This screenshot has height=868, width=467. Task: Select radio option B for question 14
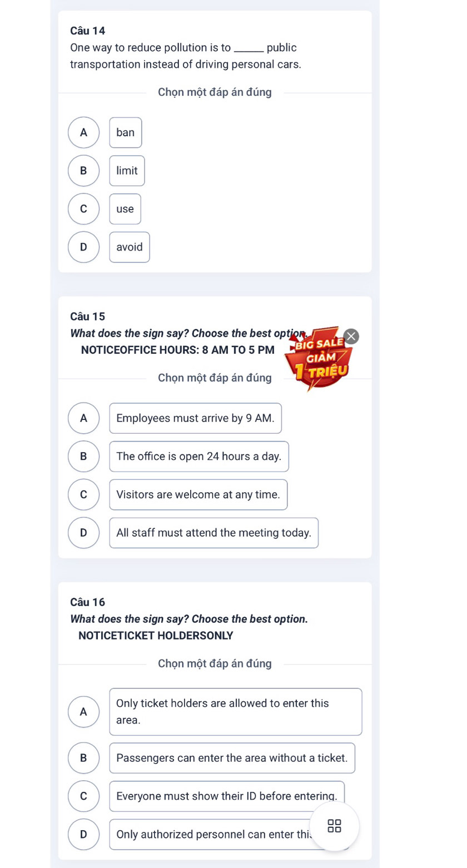click(x=83, y=171)
